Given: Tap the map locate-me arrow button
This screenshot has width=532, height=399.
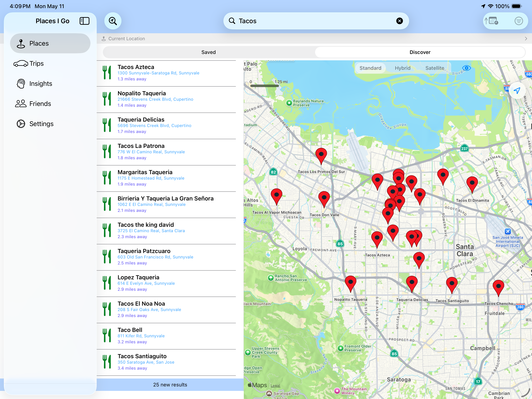Looking at the screenshot, I should coord(517,90).
